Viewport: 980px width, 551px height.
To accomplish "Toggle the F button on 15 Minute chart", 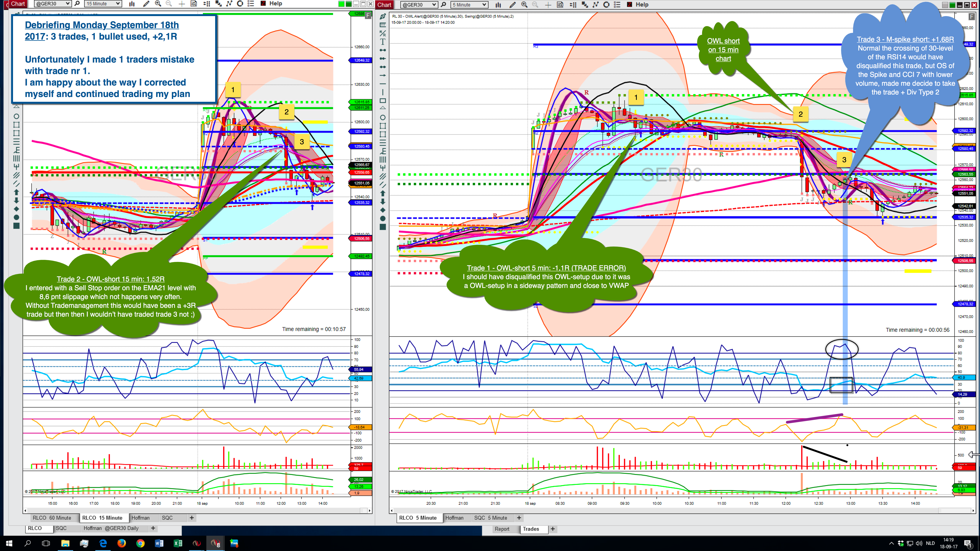I will pos(368,15).
